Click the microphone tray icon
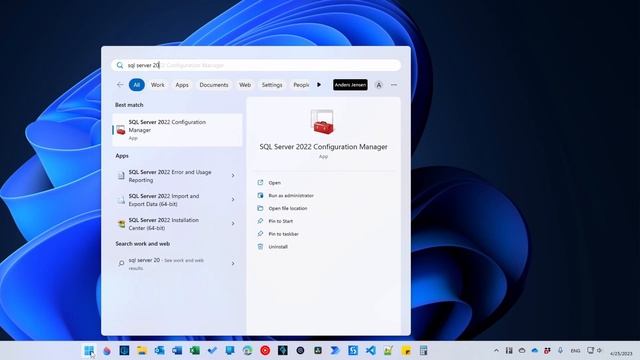The image size is (640, 360). [x=560, y=350]
